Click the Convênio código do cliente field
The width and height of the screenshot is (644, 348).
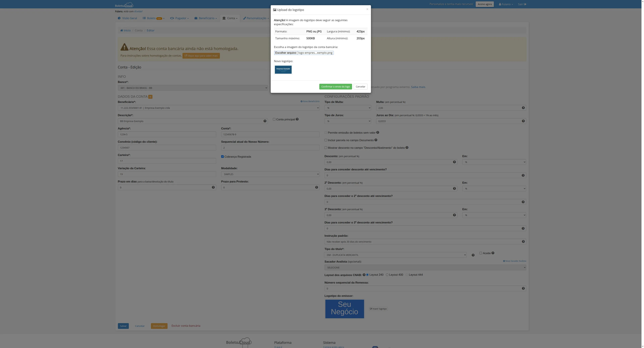[167, 147]
